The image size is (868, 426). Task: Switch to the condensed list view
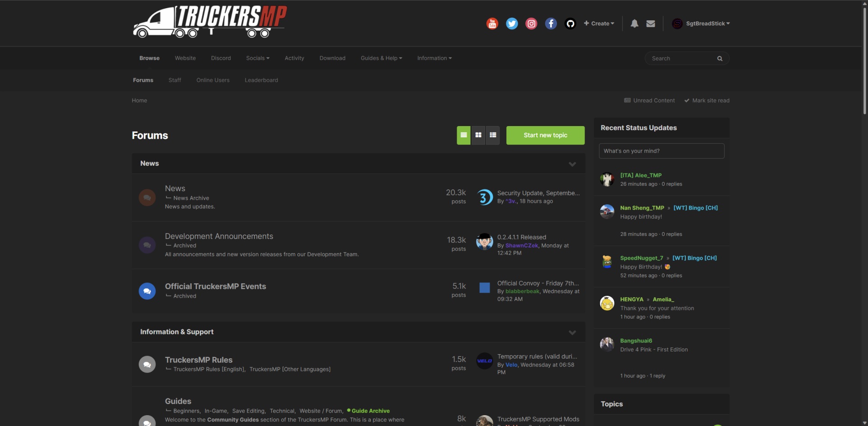tap(493, 135)
